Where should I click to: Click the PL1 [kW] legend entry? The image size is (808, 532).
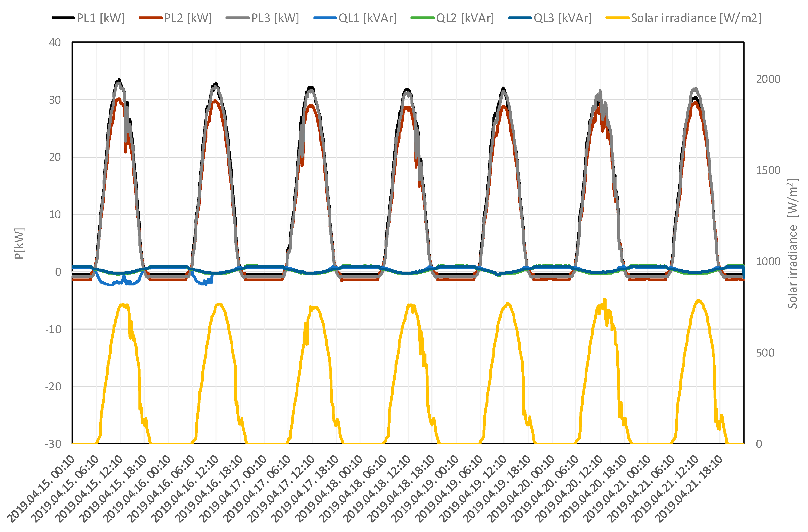(x=100, y=18)
